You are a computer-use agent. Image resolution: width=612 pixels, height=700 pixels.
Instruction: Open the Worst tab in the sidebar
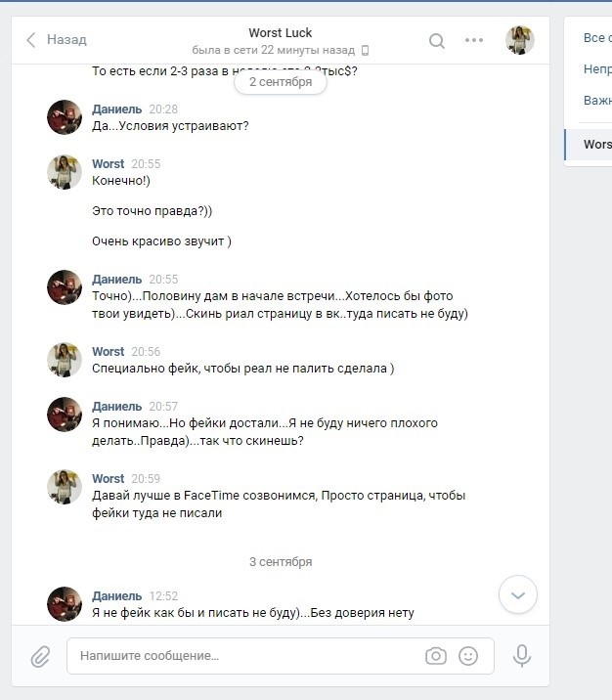(x=589, y=145)
